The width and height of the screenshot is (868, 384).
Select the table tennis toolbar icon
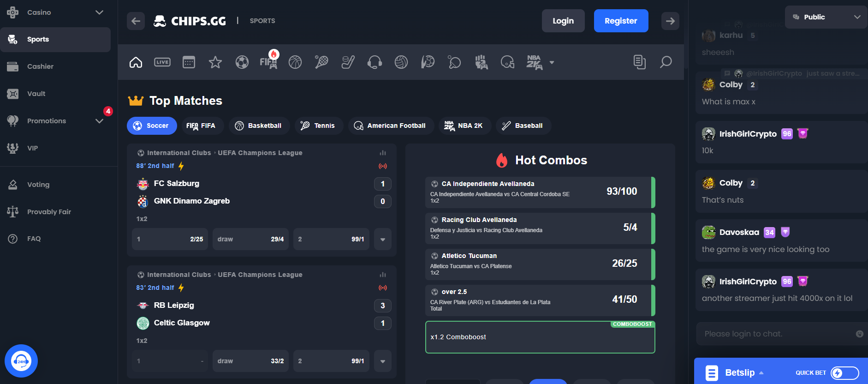coord(454,62)
